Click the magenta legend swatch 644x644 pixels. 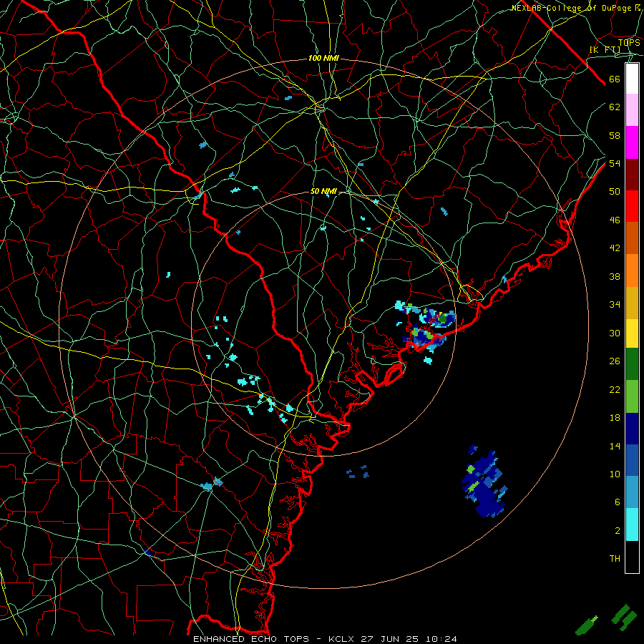pyautogui.click(x=632, y=142)
